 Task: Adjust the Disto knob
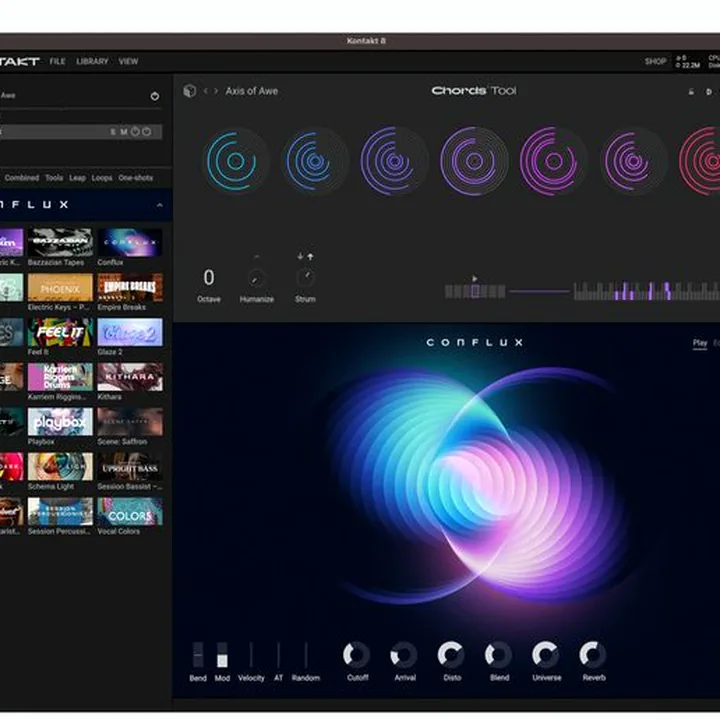[x=451, y=654]
